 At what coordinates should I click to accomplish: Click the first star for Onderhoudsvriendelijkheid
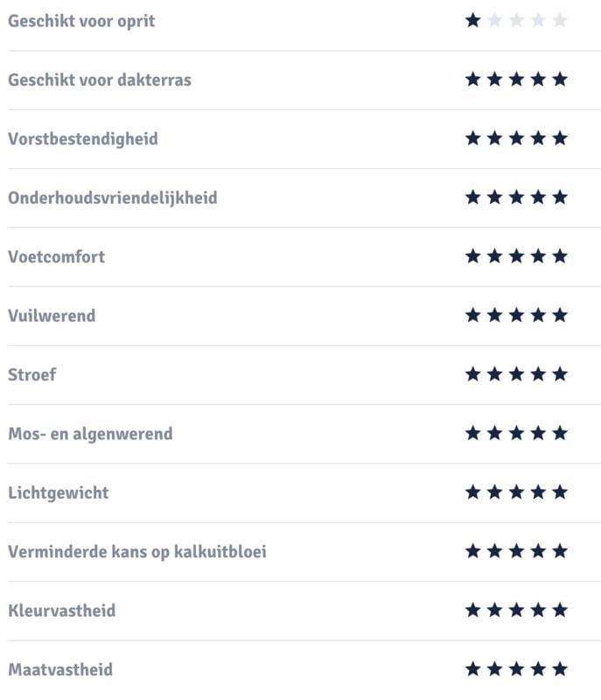click(472, 198)
